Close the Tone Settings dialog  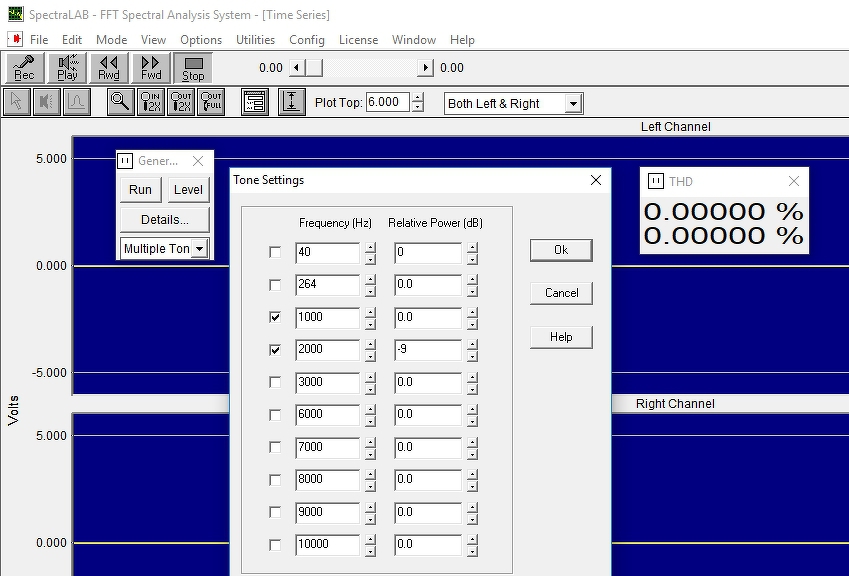596,180
